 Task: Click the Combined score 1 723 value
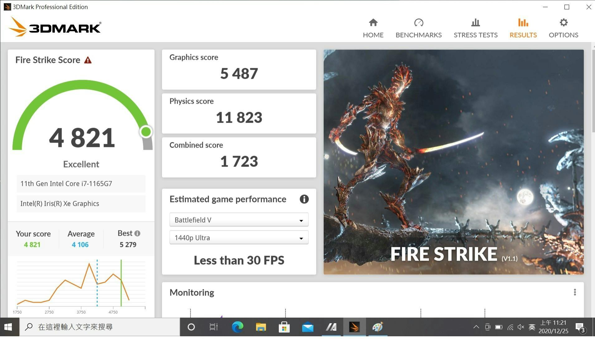[239, 161]
